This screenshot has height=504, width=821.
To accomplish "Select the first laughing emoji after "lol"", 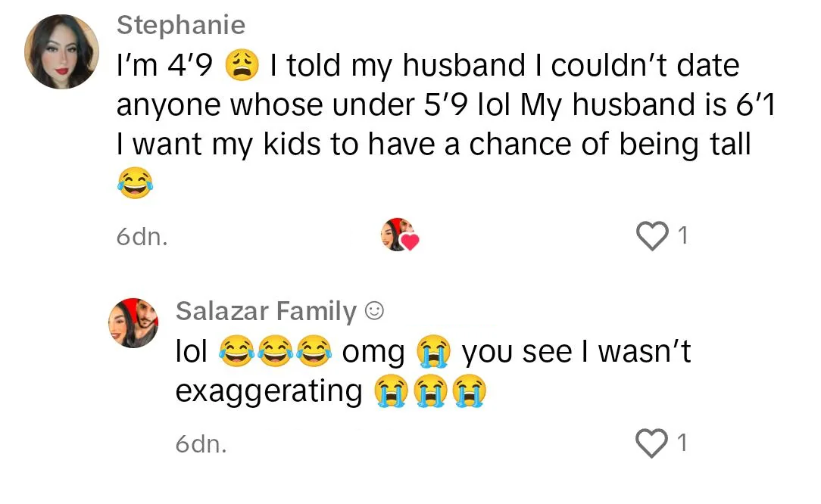I will tap(236, 350).
